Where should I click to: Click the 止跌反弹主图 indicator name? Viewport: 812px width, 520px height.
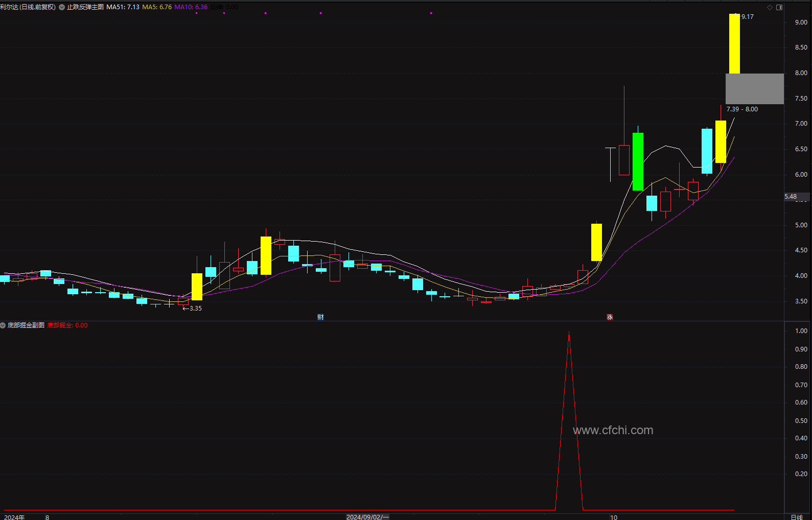pos(85,7)
